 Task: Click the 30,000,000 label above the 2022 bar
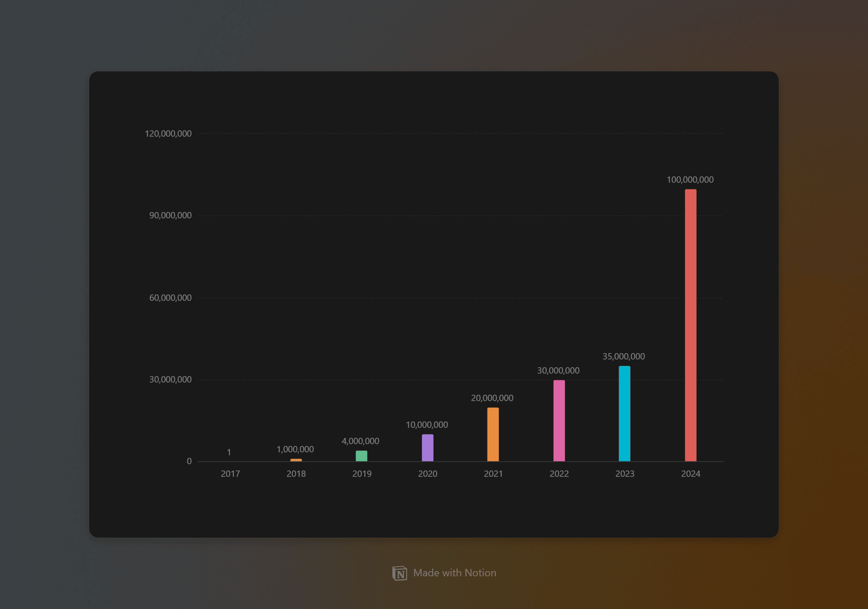point(558,371)
